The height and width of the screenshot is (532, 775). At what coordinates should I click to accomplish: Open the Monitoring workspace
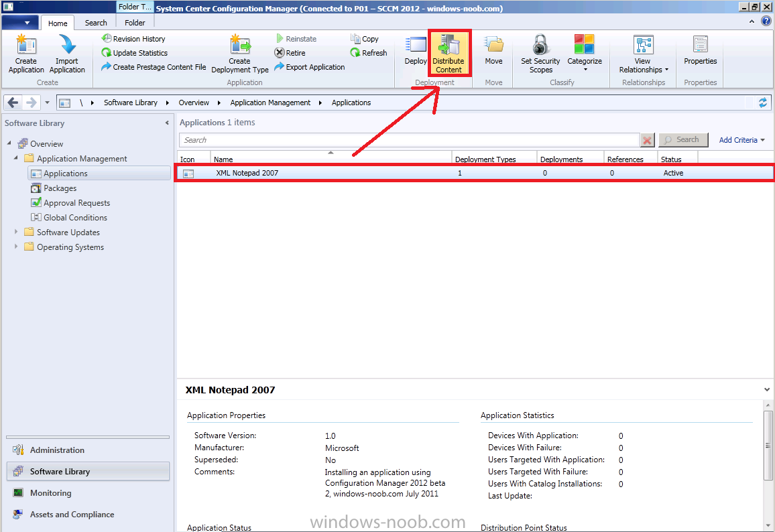[88, 493]
